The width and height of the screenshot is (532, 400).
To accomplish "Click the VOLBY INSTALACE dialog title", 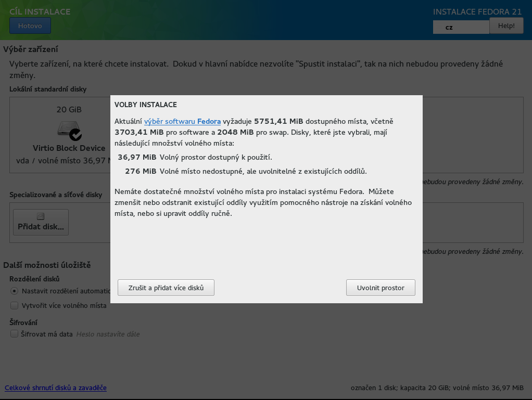I will click(146, 105).
